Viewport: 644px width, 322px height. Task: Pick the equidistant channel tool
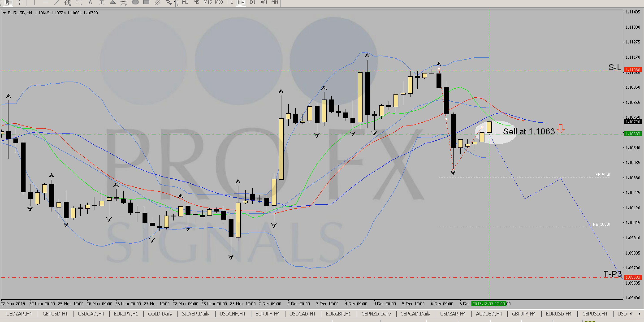(x=68, y=3)
